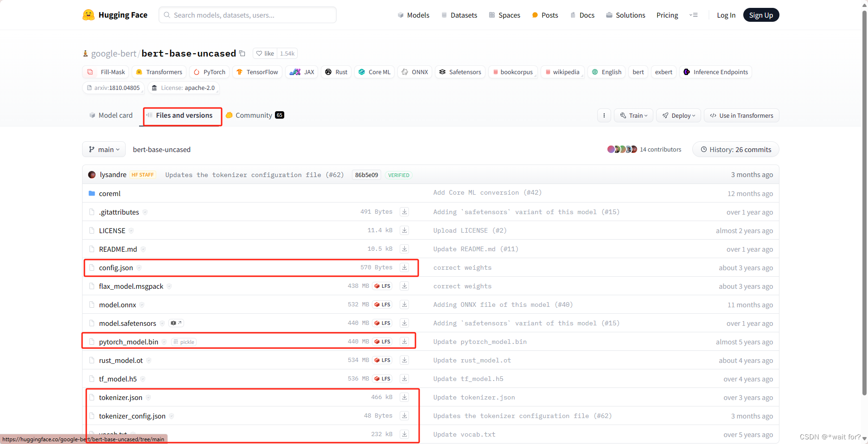Switch to the Model card tab
868x444 pixels.
coord(110,115)
